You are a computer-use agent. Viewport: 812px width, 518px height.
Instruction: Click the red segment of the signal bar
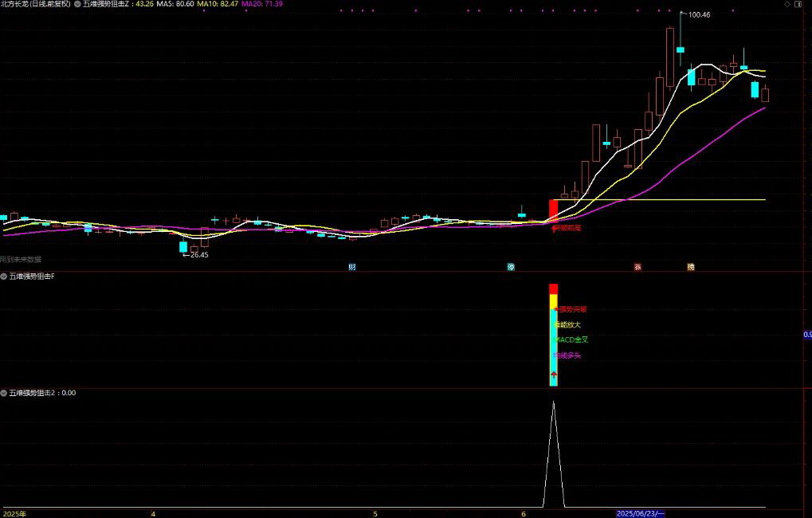(553, 288)
